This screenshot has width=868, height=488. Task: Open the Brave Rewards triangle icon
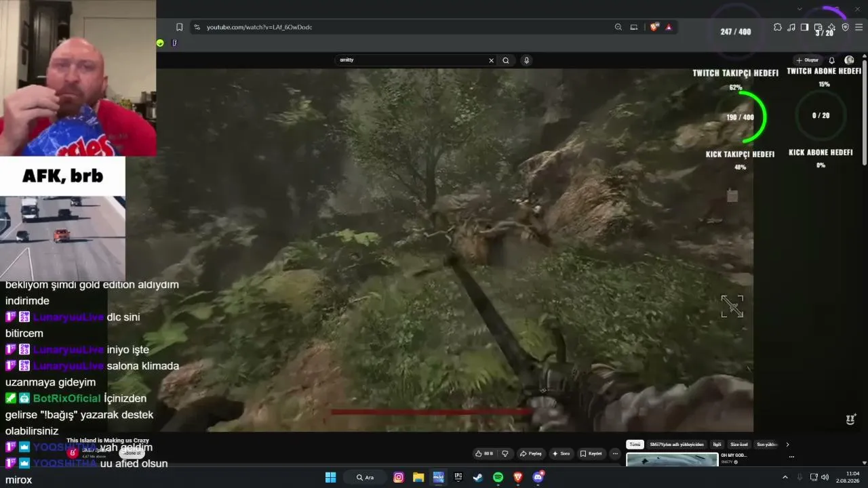(x=669, y=27)
